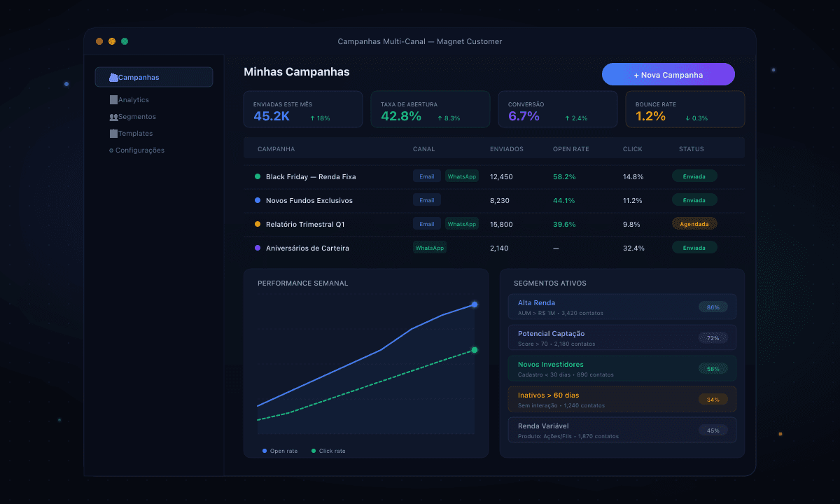Screen dimensions: 840x504
Task: Toggle the green status dot on Novos Fundos Exclusivos
Action: click(257, 200)
